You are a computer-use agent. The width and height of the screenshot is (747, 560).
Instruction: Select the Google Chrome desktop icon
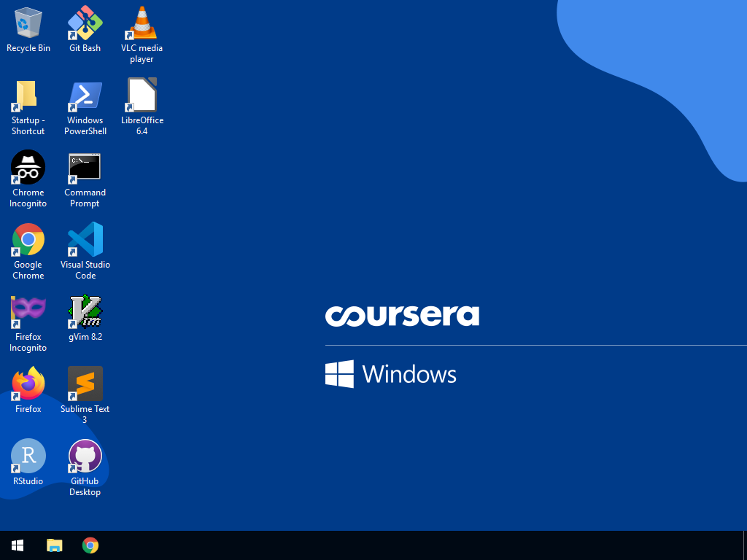(x=28, y=239)
